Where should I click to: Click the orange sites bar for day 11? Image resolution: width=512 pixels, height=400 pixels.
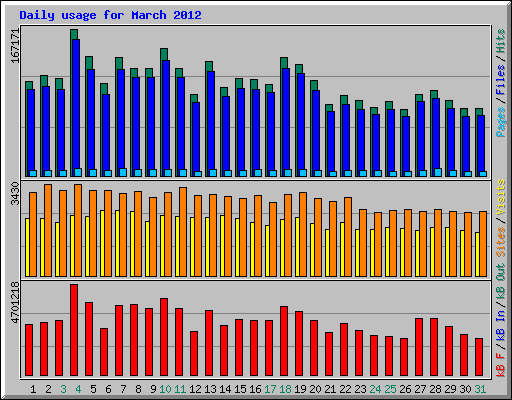click(x=183, y=232)
